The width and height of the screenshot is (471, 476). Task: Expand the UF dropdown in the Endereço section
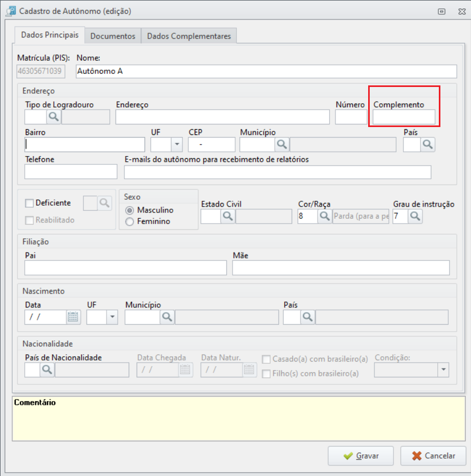177,144
